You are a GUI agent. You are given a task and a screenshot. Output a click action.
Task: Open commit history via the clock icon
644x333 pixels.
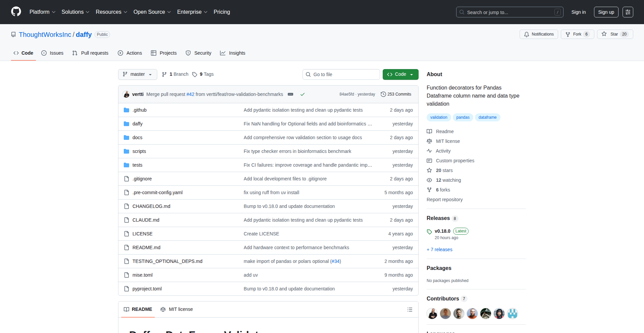(x=384, y=94)
